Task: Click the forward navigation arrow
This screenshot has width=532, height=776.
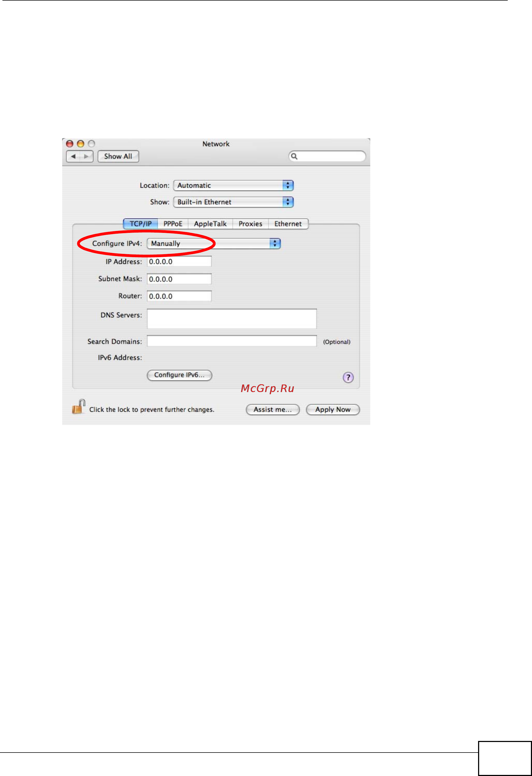Action: (87, 156)
